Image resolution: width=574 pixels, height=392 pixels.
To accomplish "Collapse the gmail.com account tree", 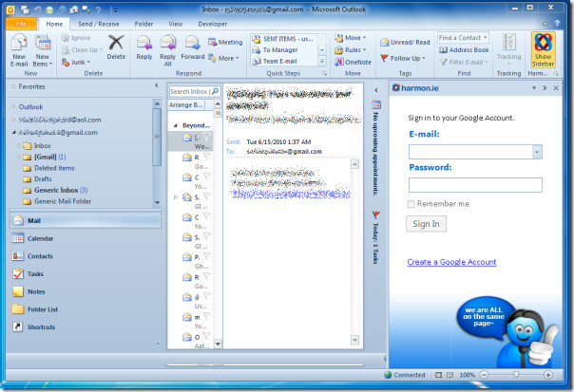I will click(x=14, y=132).
